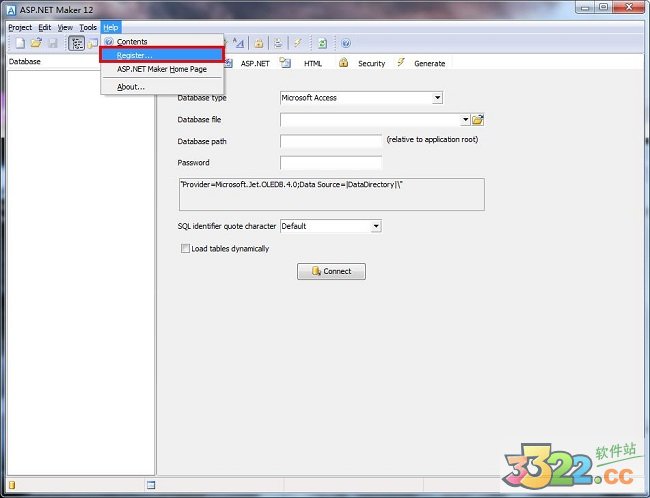Click the lightning generate toolbar icon
This screenshot has height=498, width=650.
point(298,43)
